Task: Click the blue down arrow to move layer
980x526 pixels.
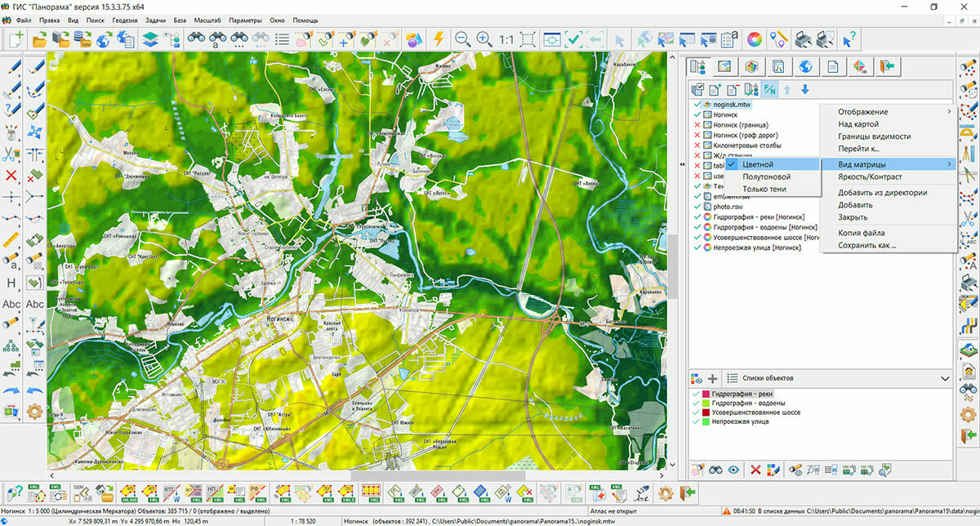Action: coord(805,89)
